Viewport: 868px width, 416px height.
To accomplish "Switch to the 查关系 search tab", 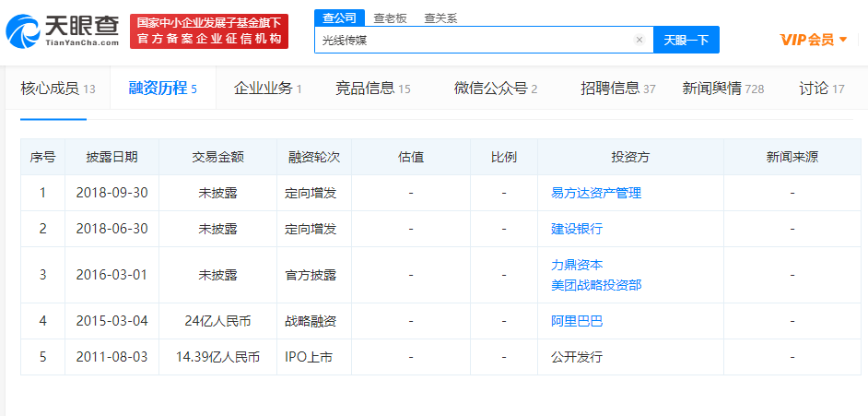I will 440,18.
